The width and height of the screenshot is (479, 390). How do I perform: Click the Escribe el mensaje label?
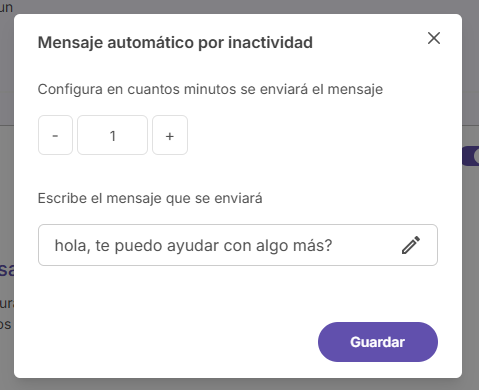pos(150,198)
